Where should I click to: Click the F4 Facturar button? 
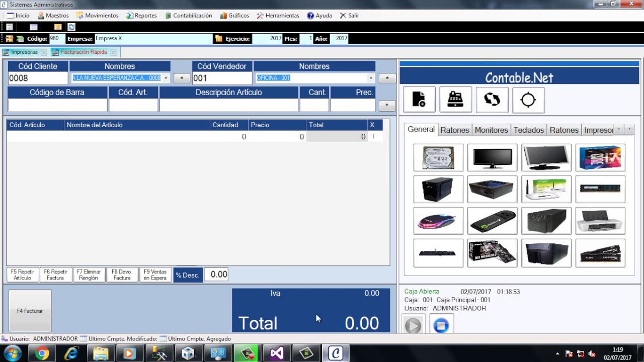[x=30, y=311]
